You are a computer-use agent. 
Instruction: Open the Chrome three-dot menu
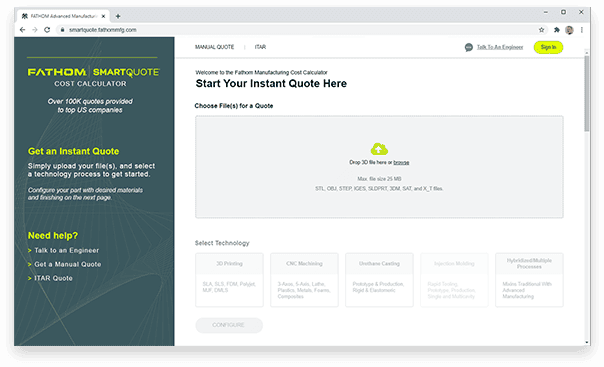(x=582, y=30)
